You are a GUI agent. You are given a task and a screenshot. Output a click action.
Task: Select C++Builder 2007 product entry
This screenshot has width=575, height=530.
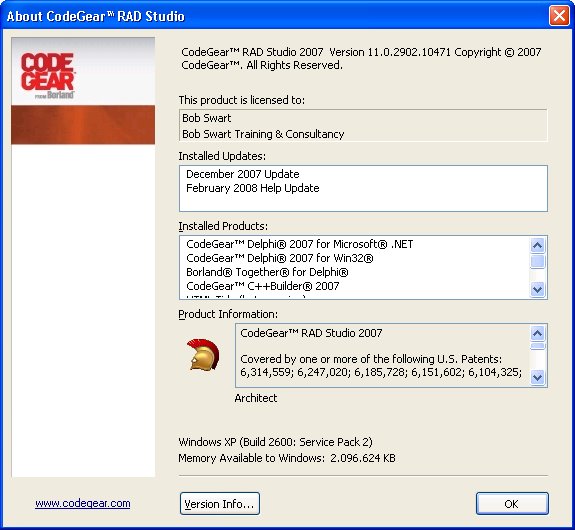(263, 286)
